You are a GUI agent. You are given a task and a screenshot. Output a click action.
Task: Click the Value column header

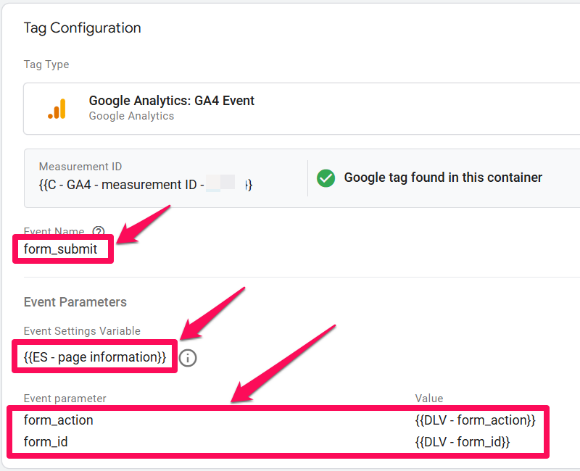[x=429, y=398]
